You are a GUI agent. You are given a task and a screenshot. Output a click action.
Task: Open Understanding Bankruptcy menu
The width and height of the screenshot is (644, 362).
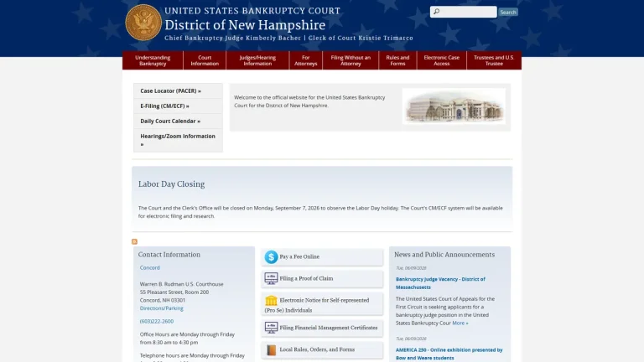153,60
